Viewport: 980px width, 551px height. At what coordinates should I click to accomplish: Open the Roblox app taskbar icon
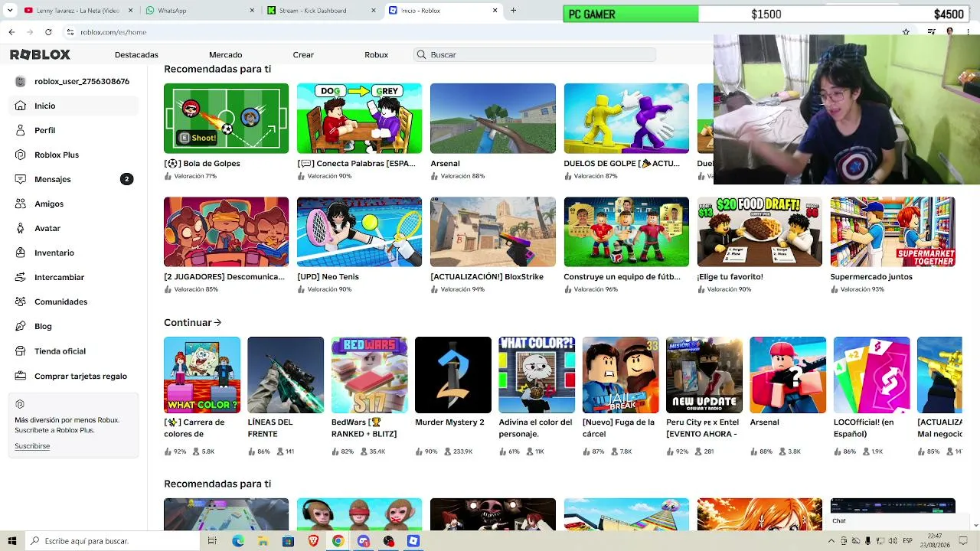click(x=413, y=541)
